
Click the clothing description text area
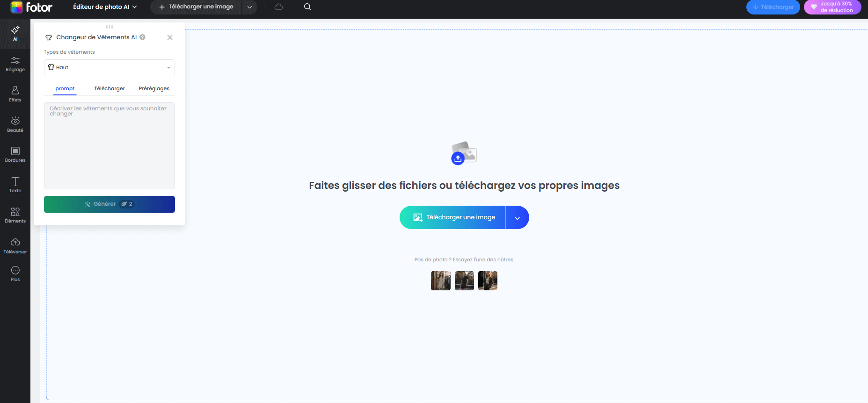(109, 146)
